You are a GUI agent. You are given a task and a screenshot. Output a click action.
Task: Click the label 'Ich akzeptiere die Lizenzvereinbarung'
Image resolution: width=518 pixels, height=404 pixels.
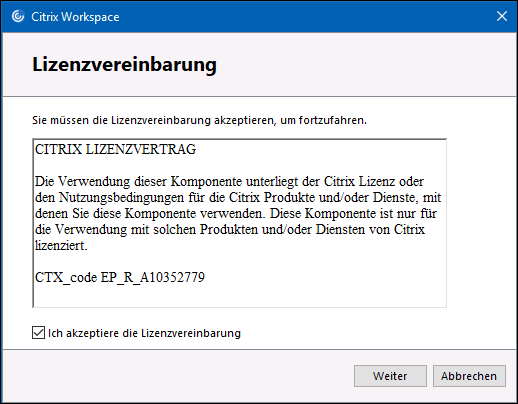point(144,333)
